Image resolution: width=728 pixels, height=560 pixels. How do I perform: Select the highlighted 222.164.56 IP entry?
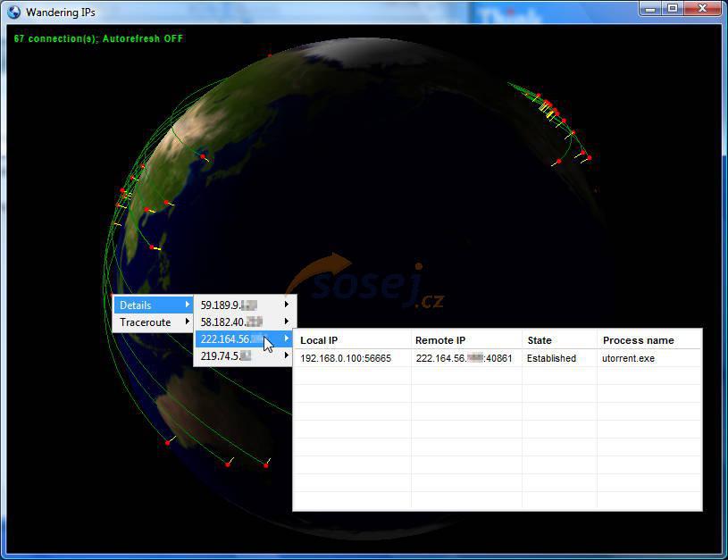pyautogui.click(x=245, y=339)
